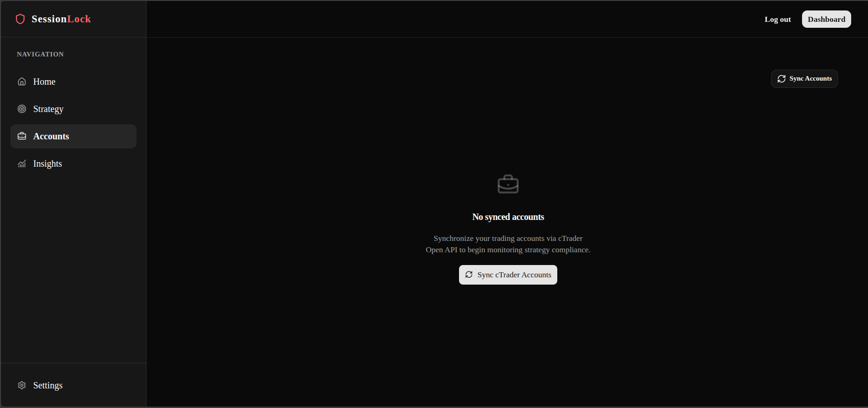Go to the Strategy page
This screenshot has width=868, height=408.
[73, 109]
